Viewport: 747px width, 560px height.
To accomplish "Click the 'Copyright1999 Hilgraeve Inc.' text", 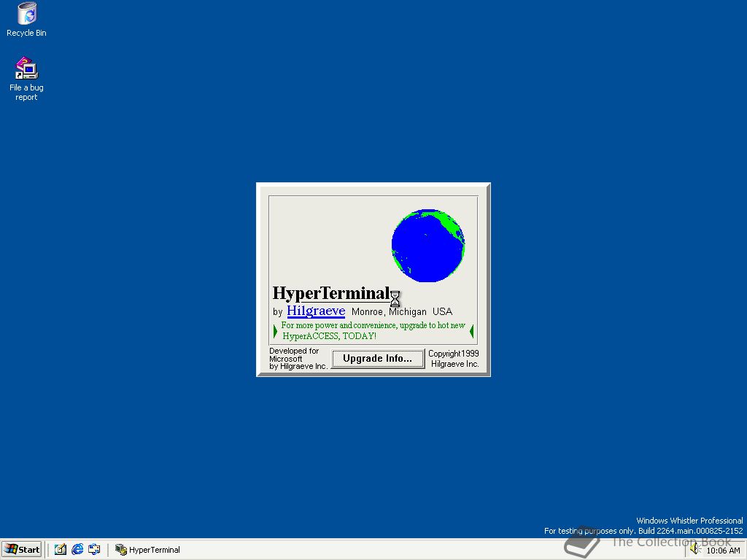I will (x=454, y=359).
